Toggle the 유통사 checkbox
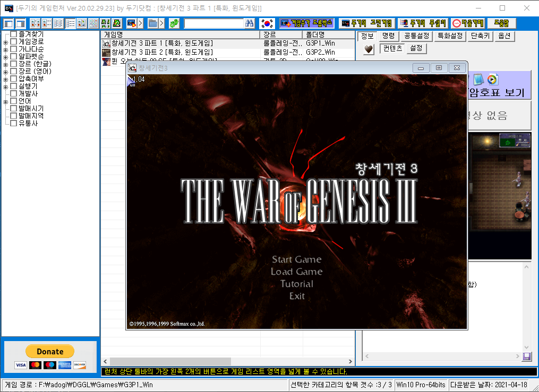The width and height of the screenshot is (539, 392). pyautogui.click(x=14, y=123)
